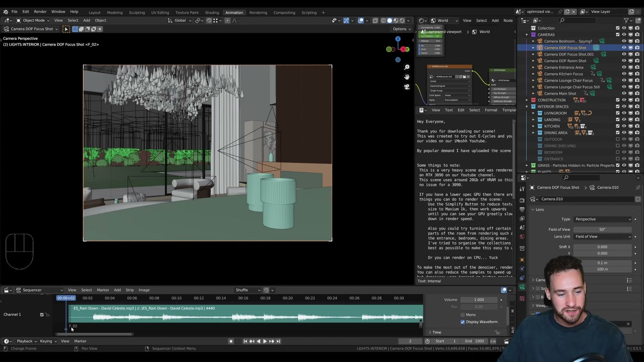This screenshot has width=644, height=362.
Task: Collapse the CAMERAS collection
Action: [x=527, y=35]
